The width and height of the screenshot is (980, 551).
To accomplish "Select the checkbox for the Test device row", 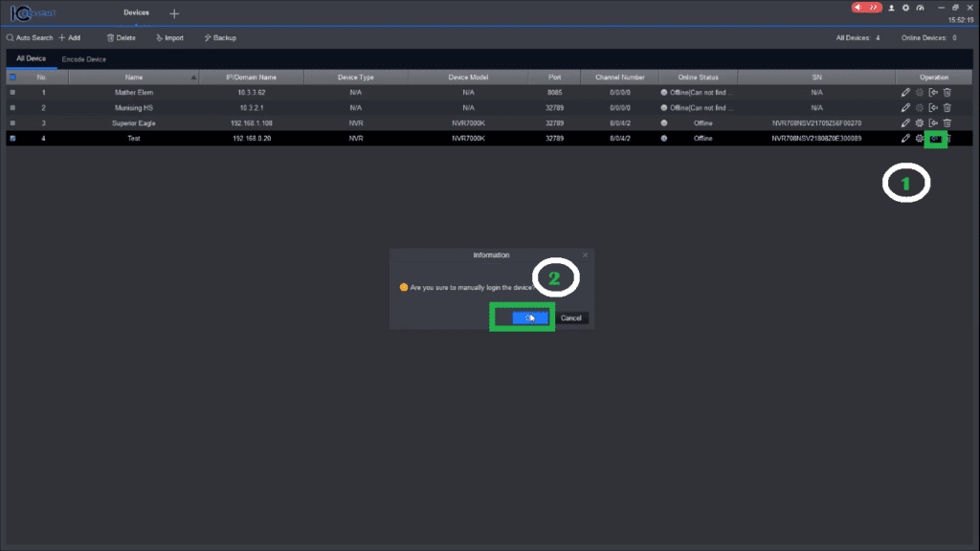I will coord(12,138).
